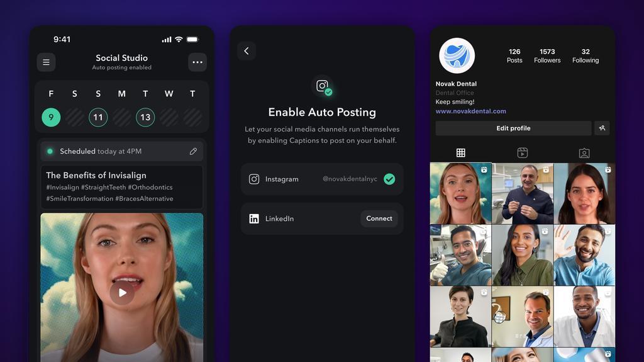Viewport: 644px width, 362px height.
Task: Open the smiling man in white coat thumbnail
Action: 584,317
